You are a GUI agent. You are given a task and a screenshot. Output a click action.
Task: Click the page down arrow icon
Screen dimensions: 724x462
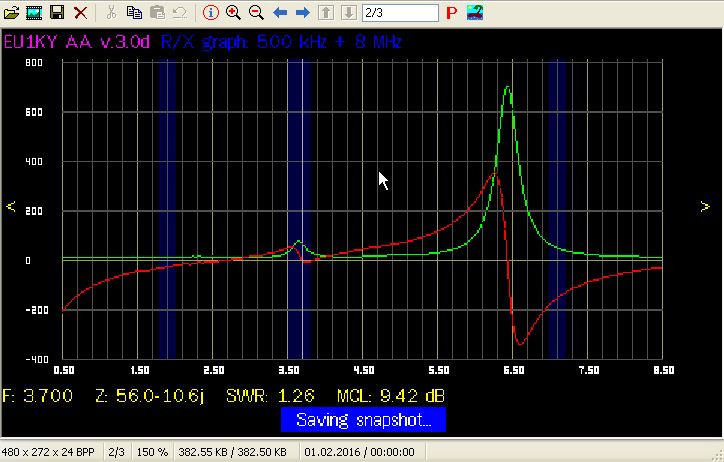click(348, 13)
